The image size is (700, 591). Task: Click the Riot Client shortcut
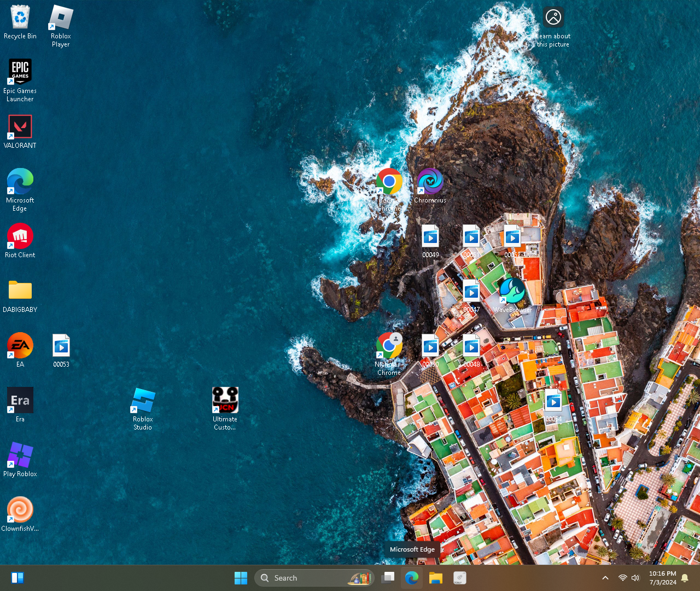coord(20,241)
